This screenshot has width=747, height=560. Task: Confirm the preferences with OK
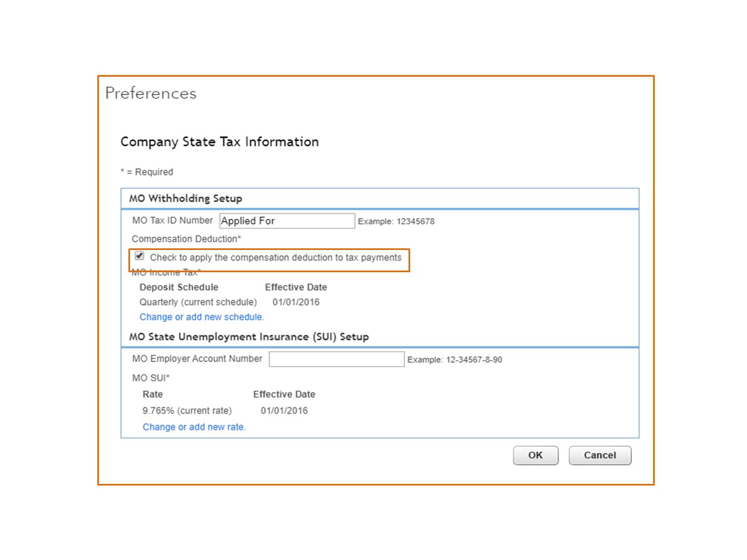click(x=535, y=456)
